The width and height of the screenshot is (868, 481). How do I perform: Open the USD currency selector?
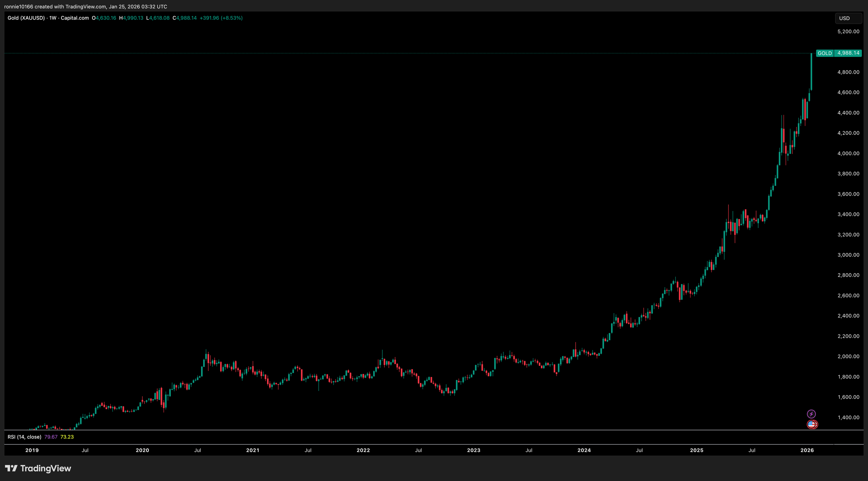point(848,18)
